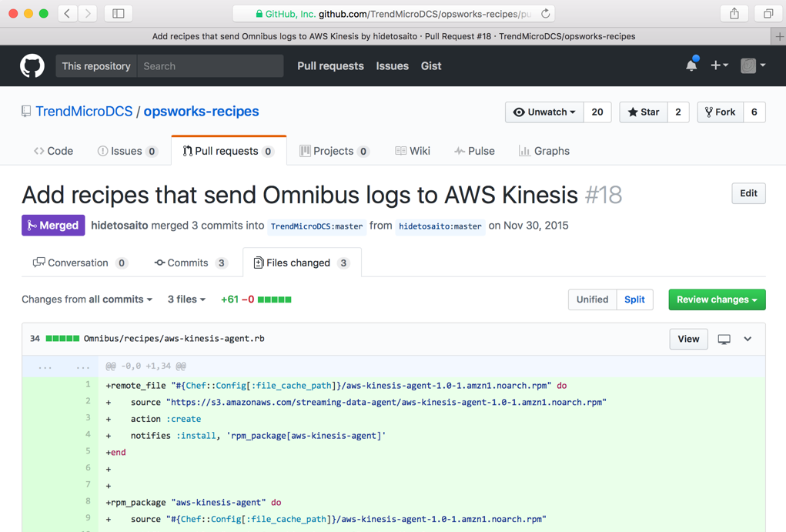Show all tabs overview icon
Screen dimensions: 786x532
pyautogui.click(x=768, y=14)
